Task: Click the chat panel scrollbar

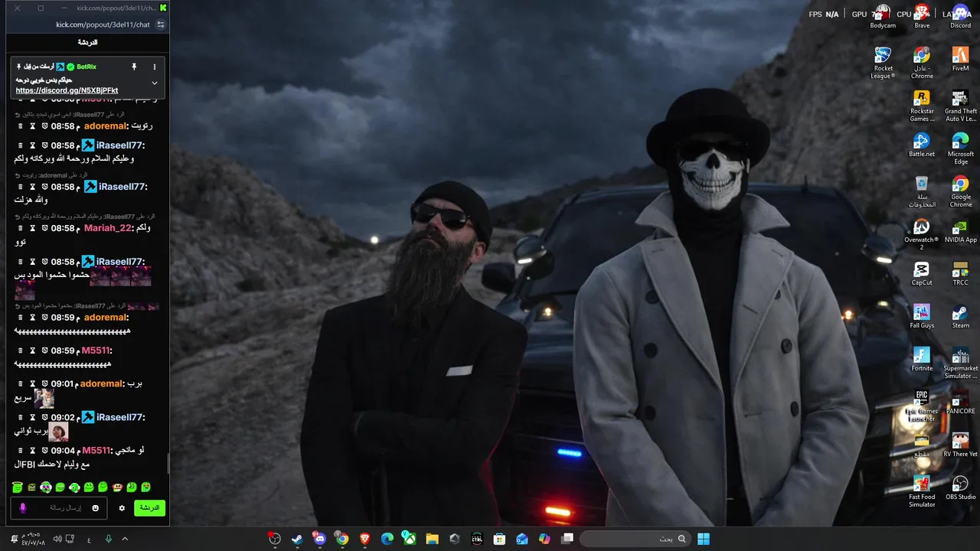Action: (168, 464)
